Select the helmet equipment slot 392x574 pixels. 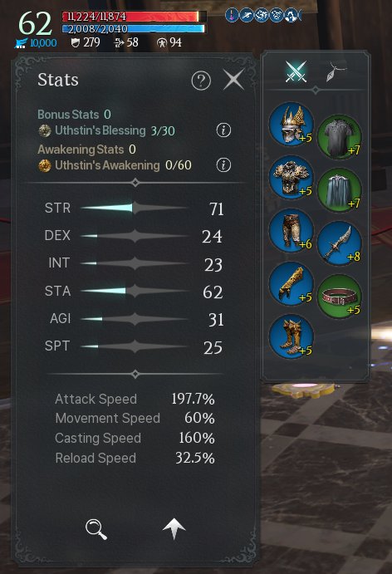(292, 124)
